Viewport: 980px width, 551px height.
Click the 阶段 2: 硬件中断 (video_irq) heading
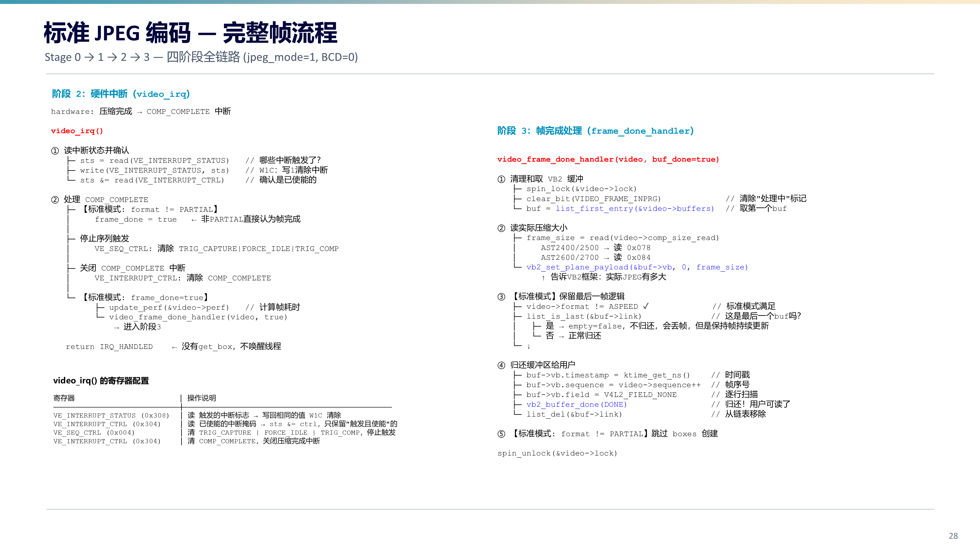121,94
